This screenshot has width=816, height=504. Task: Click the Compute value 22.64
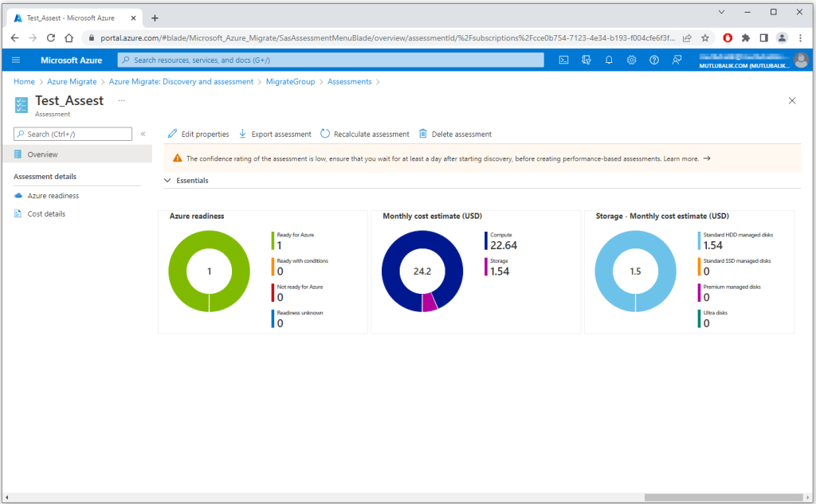pyautogui.click(x=504, y=245)
